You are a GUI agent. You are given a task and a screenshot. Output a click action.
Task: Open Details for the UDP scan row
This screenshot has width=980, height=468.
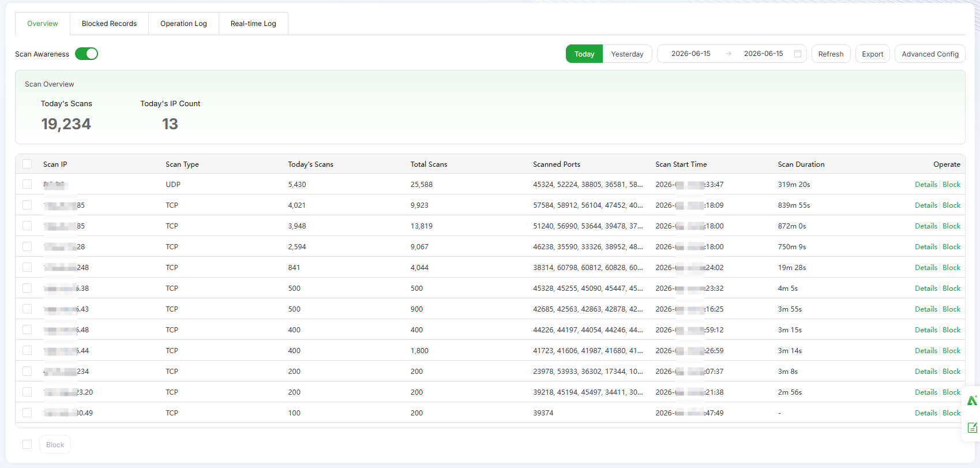926,184
